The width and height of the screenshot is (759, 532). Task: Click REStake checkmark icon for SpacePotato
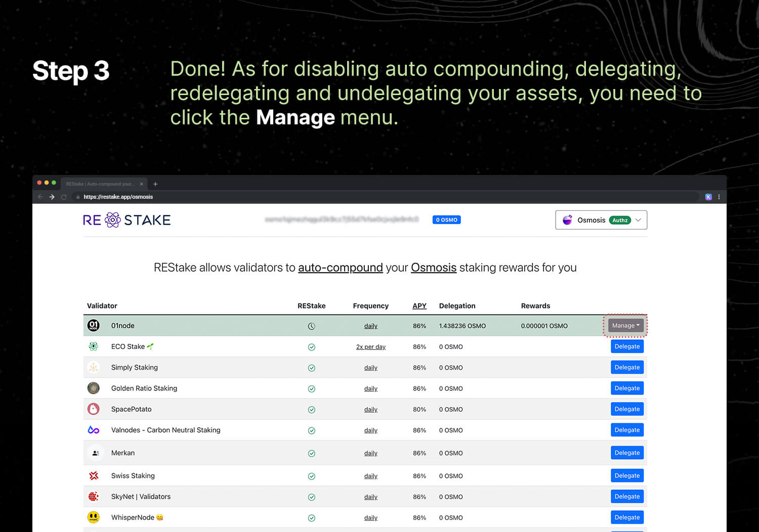point(312,410)
